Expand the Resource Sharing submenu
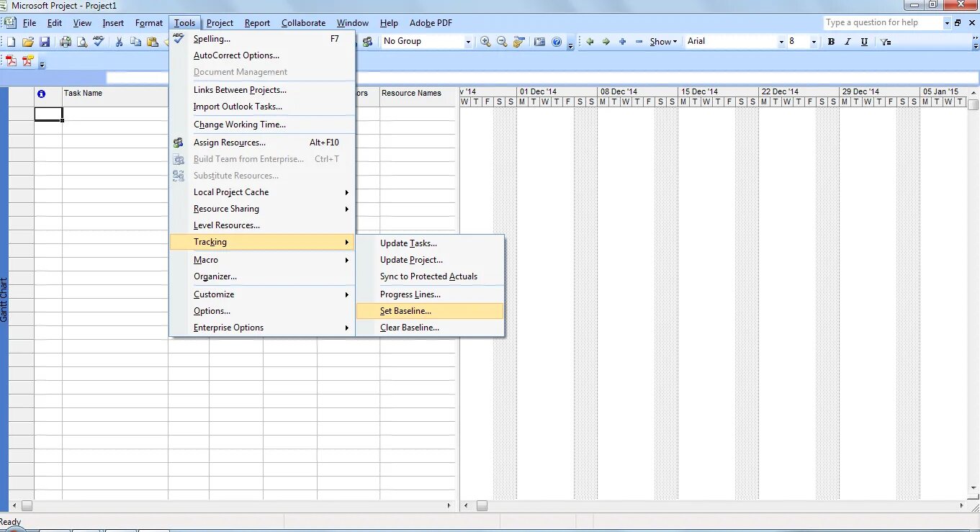The image size is (980, 532). click(263, 209)
